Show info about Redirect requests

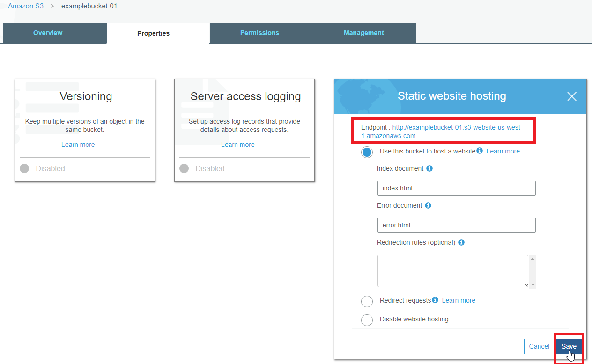[435, 300]
